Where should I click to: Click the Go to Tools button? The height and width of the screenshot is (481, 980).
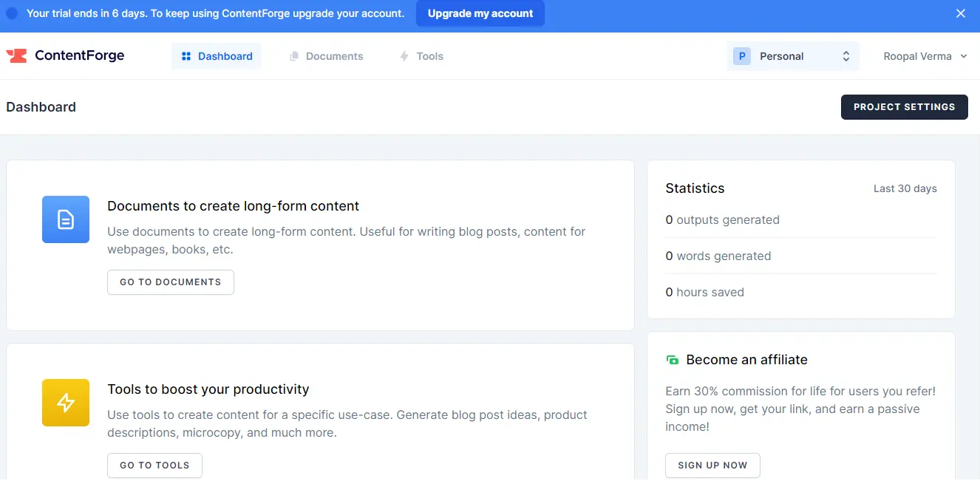pos(154,465)
